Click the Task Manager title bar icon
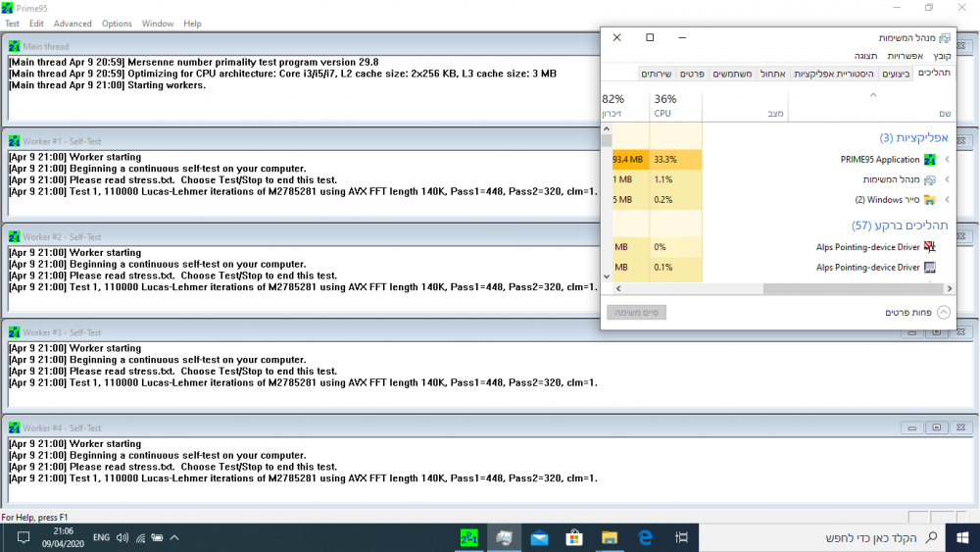Image resolution: width=980 pixels, height=552 pixels. click(x=945, y=37)
